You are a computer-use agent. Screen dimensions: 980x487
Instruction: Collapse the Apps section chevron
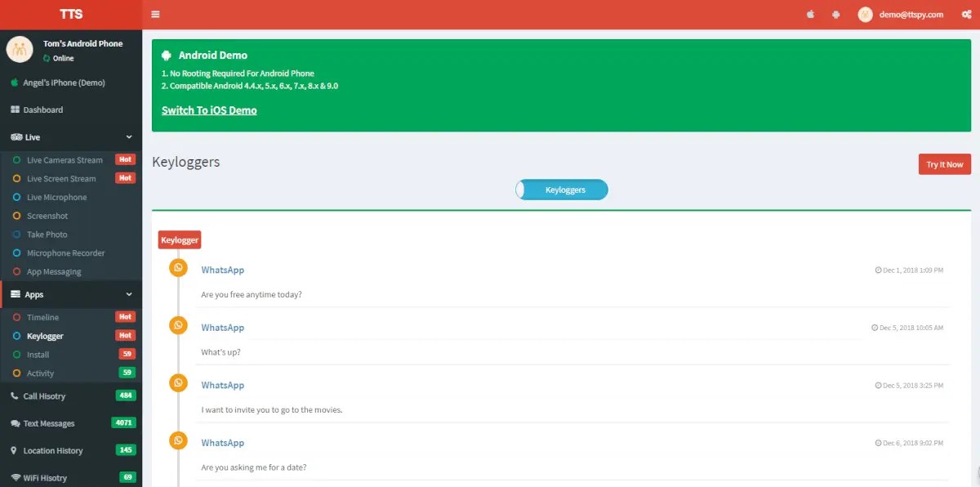[129, 294]
